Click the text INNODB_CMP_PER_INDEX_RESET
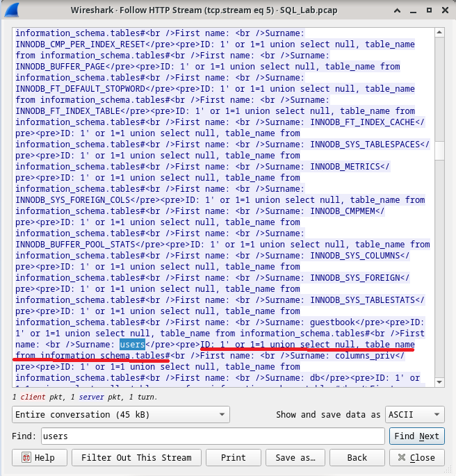Screen dimensions: 456x476 (x=80, y=44)
